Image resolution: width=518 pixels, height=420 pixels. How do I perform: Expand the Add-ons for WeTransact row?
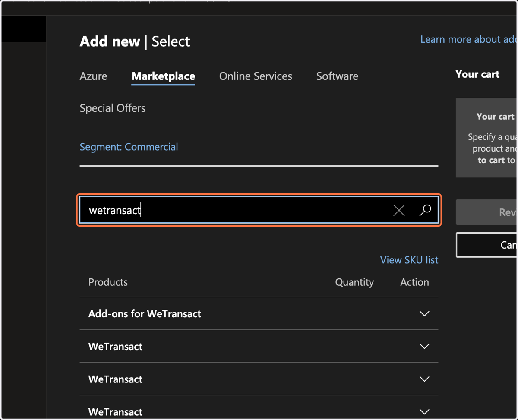point(424,314)
